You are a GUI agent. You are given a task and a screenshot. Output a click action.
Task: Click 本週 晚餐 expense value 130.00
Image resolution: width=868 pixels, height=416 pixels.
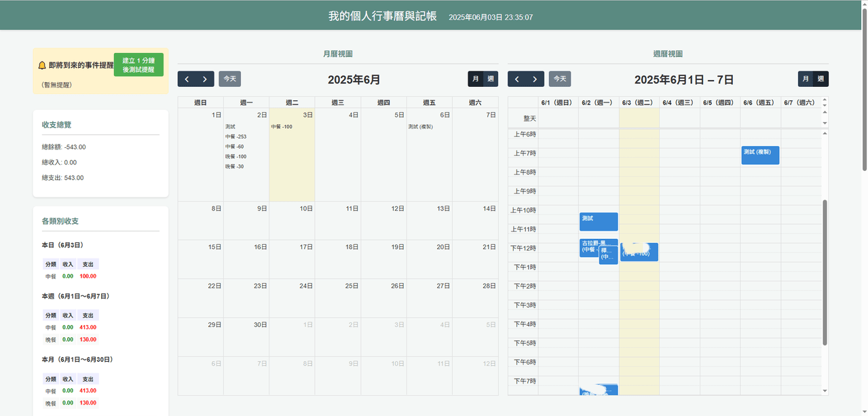[88, 339]
